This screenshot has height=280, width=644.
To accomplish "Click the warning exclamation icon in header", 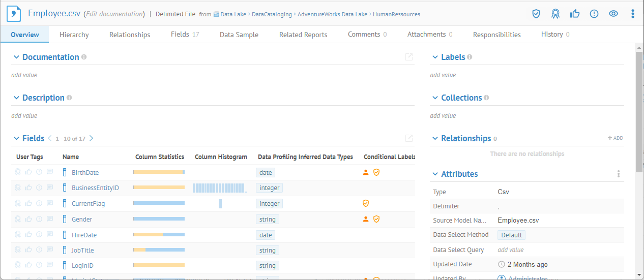I will tap(594, 14).
